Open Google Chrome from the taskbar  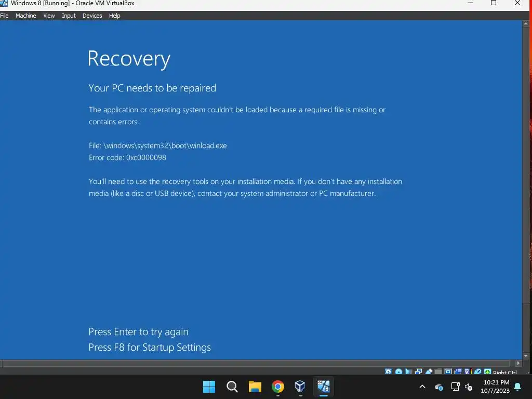coord(278,387)
